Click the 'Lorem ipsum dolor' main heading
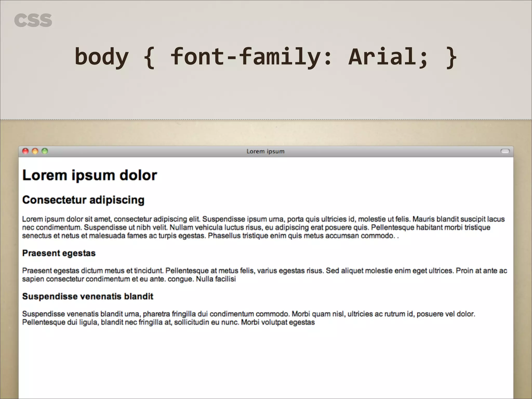 point(90,175)
